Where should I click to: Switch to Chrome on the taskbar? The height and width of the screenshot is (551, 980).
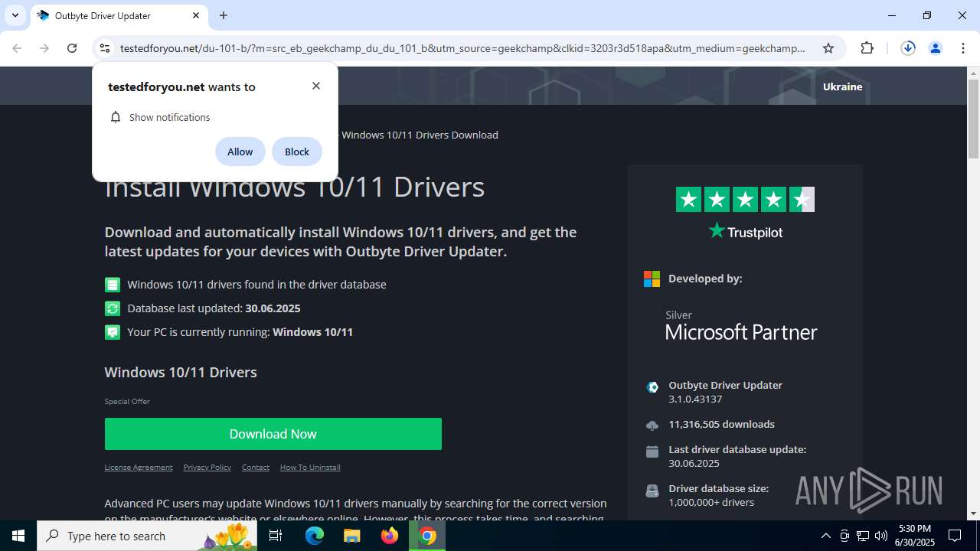point(427,536)
